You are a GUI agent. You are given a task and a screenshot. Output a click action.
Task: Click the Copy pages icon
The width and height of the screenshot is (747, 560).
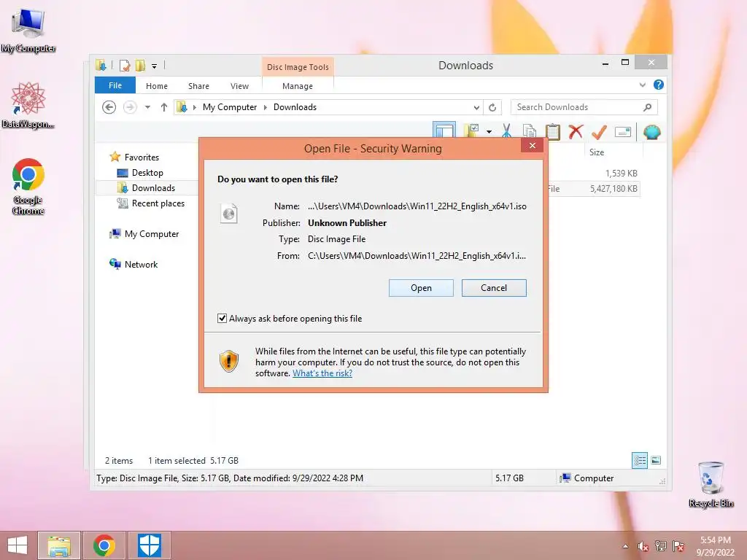tap(530, 131)
